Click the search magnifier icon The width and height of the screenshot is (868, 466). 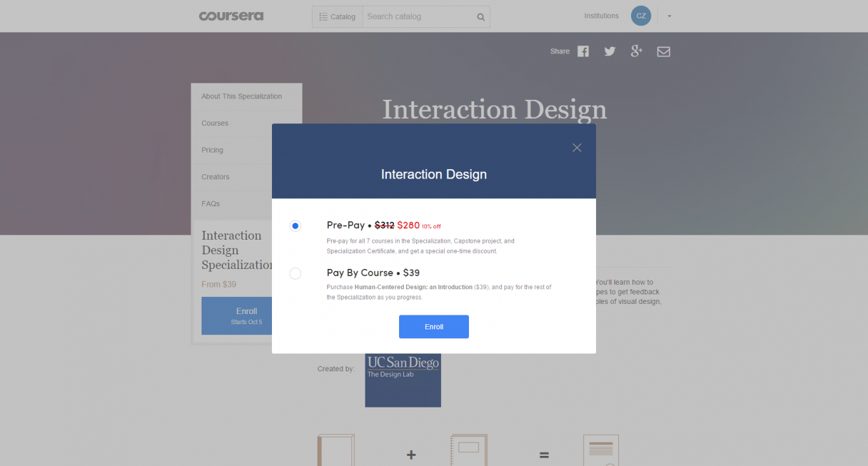pos(481,17)
